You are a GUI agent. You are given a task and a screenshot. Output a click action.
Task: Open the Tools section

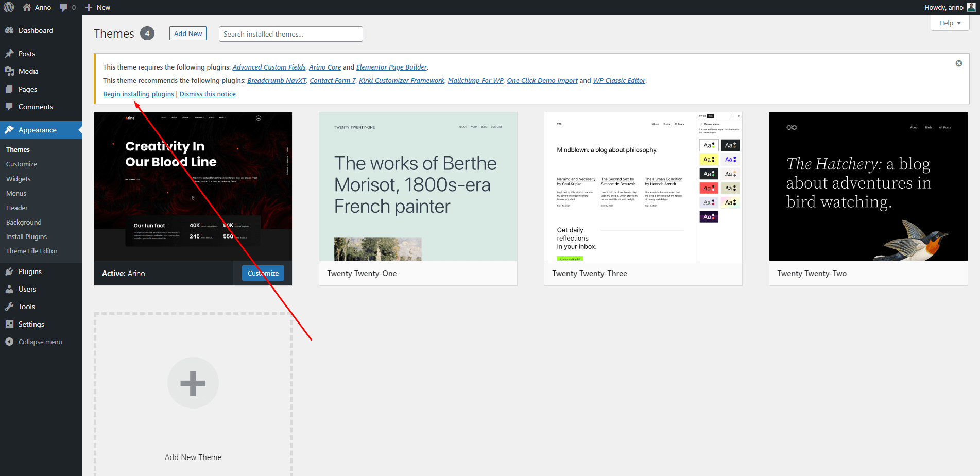(27, 307)
